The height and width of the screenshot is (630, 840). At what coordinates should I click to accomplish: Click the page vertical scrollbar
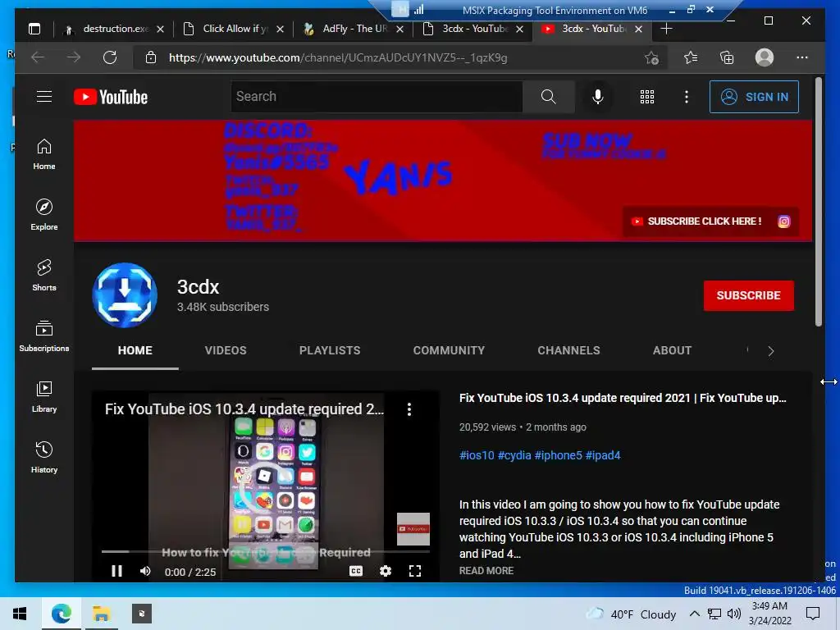[819, 202]
